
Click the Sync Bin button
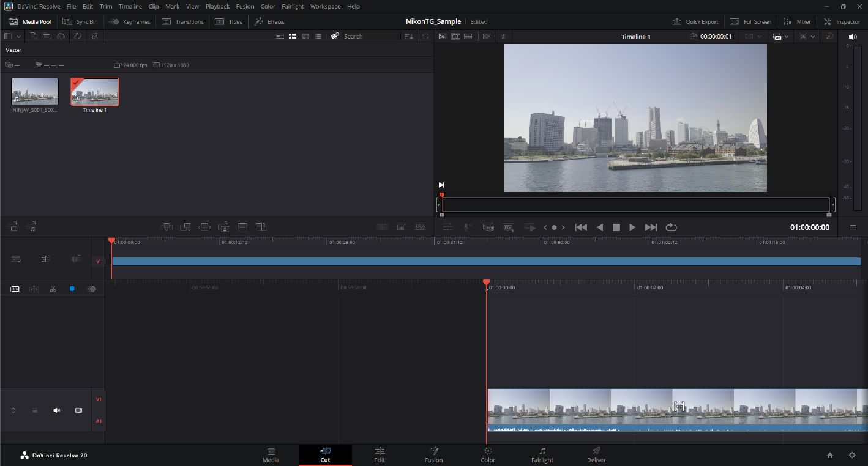click(80, 22)
